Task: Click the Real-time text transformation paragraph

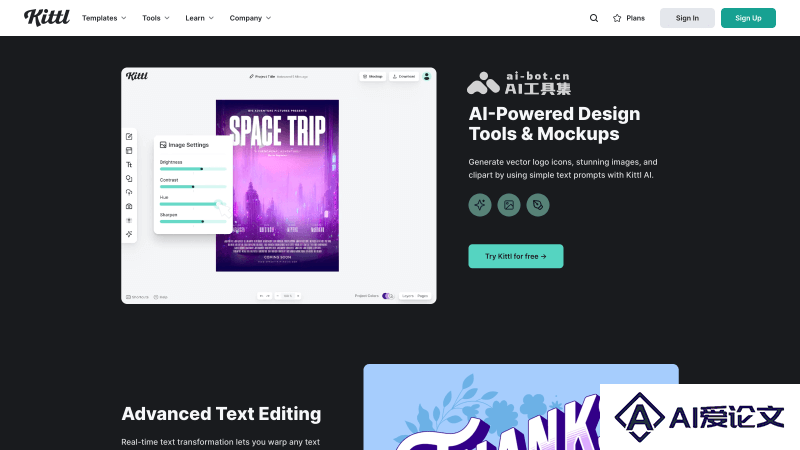Action: (x=221, y=442)
